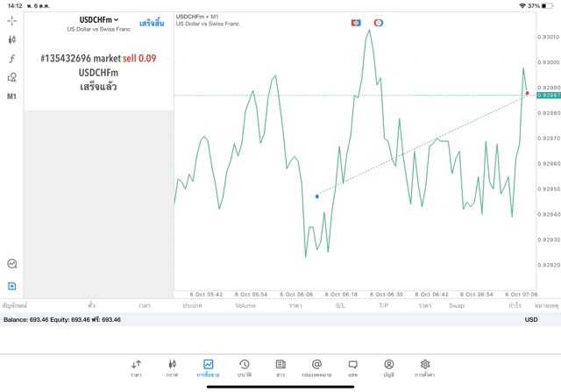Tap the blue Done button in order panel
This screenshot has height=392, width=561.
[151, 23]
